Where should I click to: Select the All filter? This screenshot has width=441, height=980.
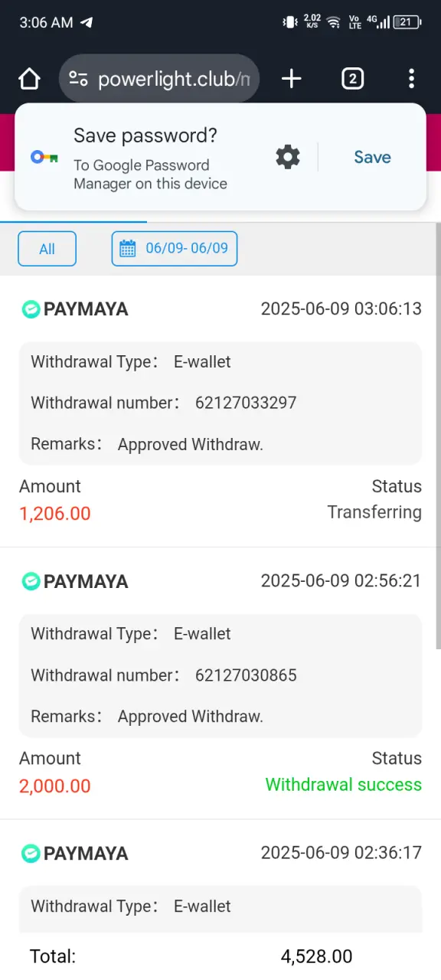pos(47,249)
